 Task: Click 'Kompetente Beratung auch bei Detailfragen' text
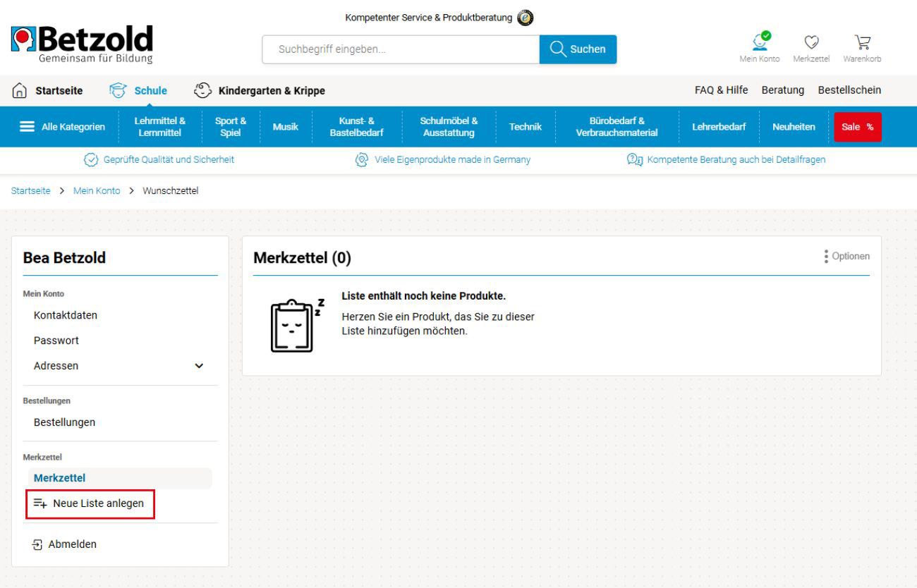[736, 160]
